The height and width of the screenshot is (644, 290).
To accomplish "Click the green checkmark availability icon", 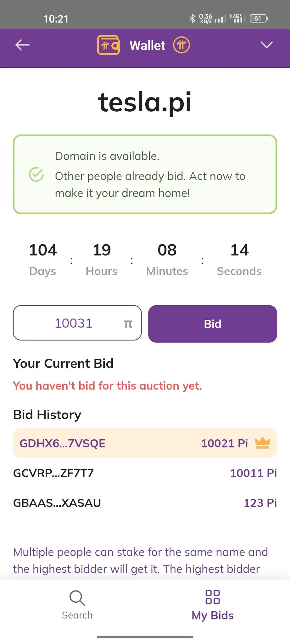I will [x=36, y=175].
